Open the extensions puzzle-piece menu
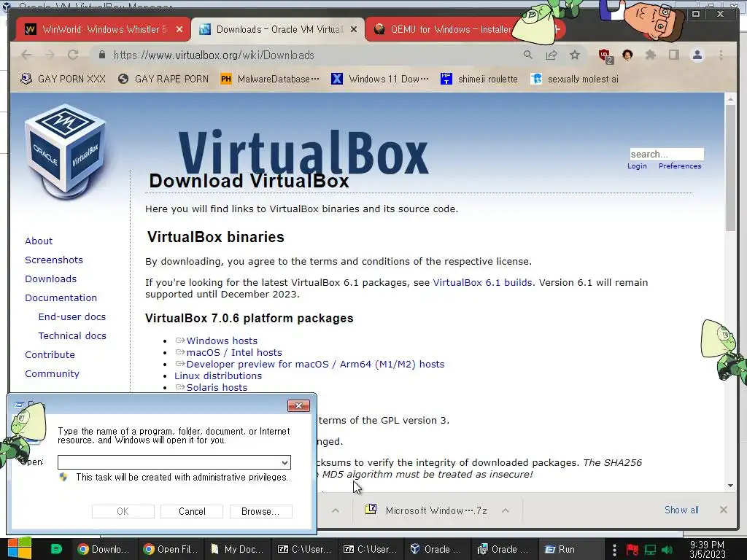The width and height of the screenshot is (747, 560). click(650, 55)
